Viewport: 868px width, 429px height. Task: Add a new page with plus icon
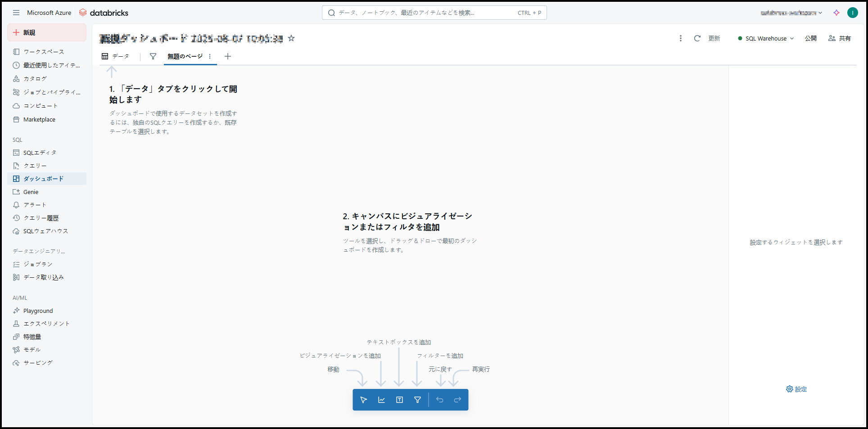(228, 56)
